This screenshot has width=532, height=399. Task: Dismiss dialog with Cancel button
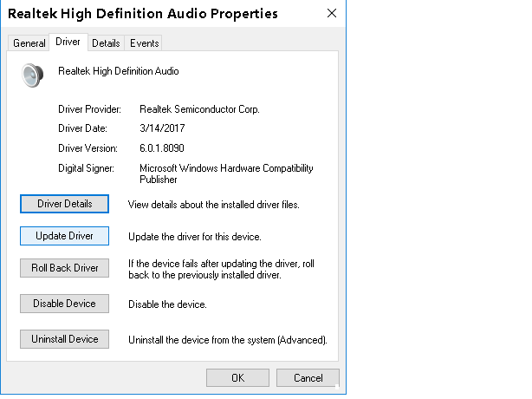(308, 377)
